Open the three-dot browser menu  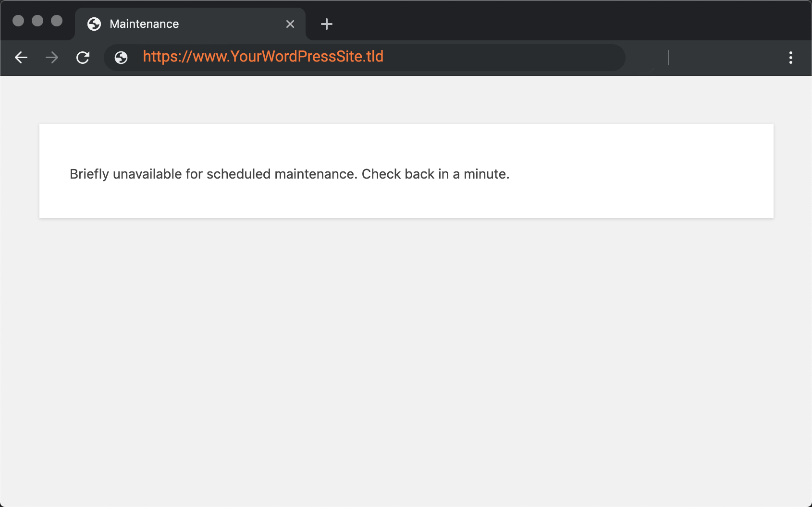click(x=790, y=58)
